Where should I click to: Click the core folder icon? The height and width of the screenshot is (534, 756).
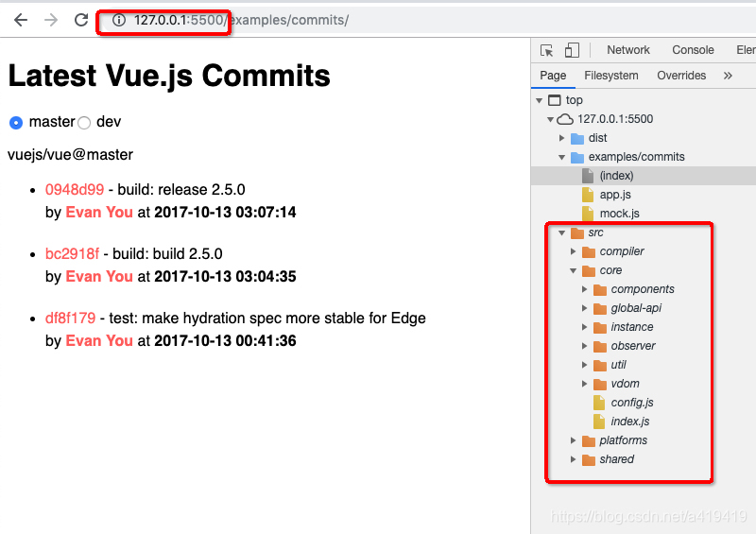(x=588, y=270)
